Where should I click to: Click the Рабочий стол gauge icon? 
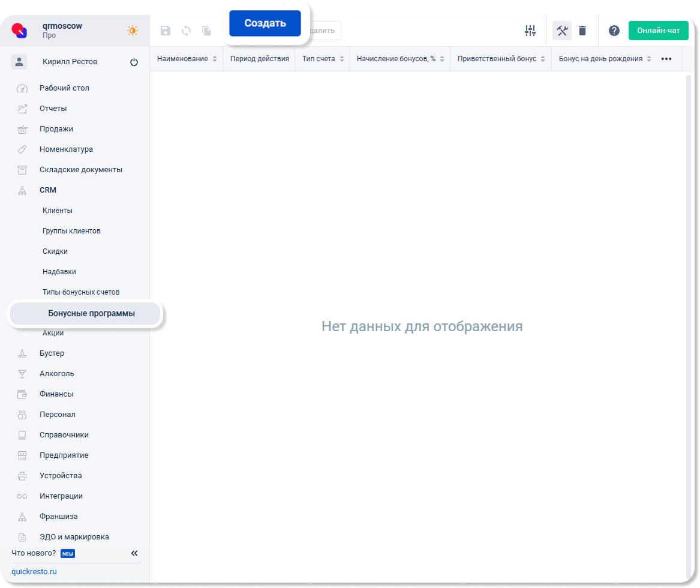tap(22, 88)
